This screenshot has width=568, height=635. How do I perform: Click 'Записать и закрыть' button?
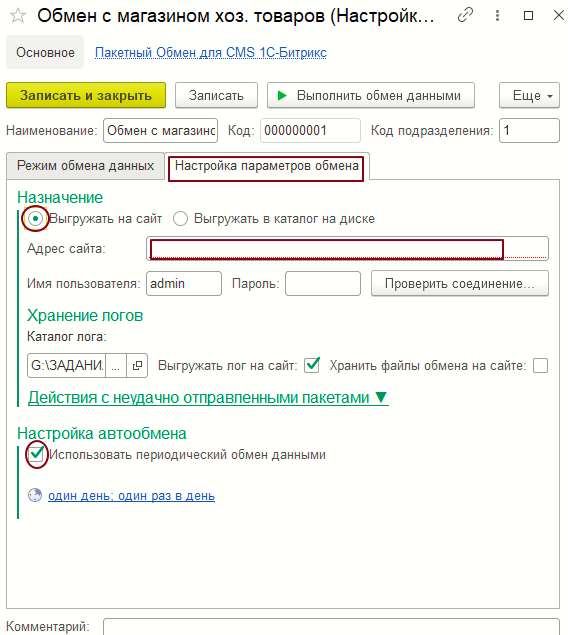pos(86,96)
